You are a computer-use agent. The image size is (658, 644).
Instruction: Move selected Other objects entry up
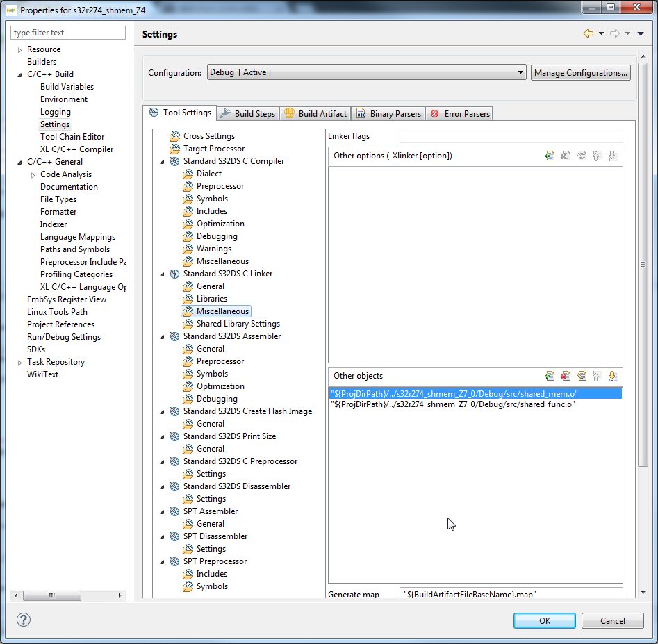point(597,376)
